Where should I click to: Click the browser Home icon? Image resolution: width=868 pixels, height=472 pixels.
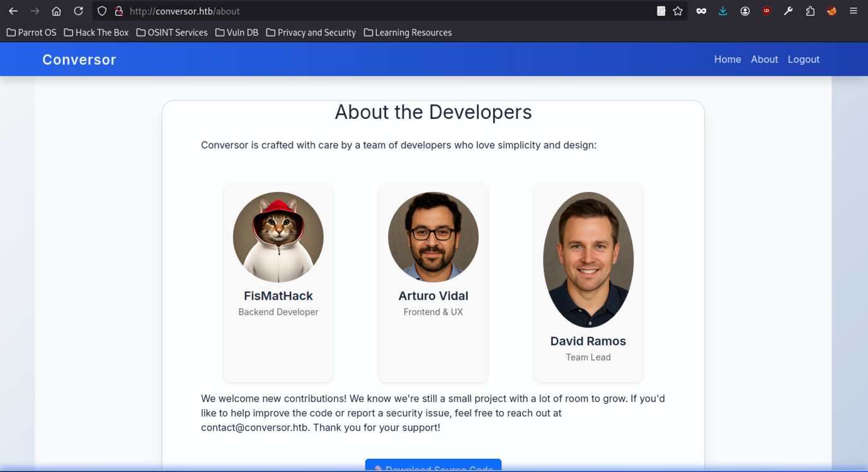pos(56,11)
